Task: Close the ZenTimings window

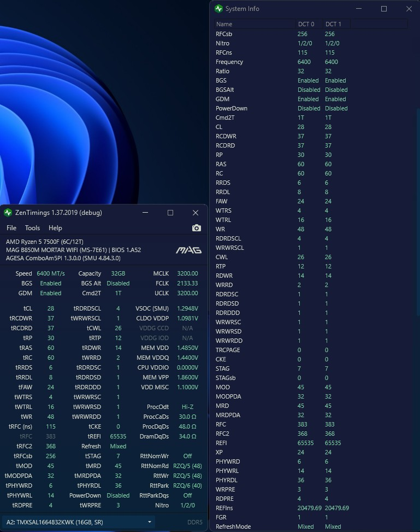Action: coord(196,213)
